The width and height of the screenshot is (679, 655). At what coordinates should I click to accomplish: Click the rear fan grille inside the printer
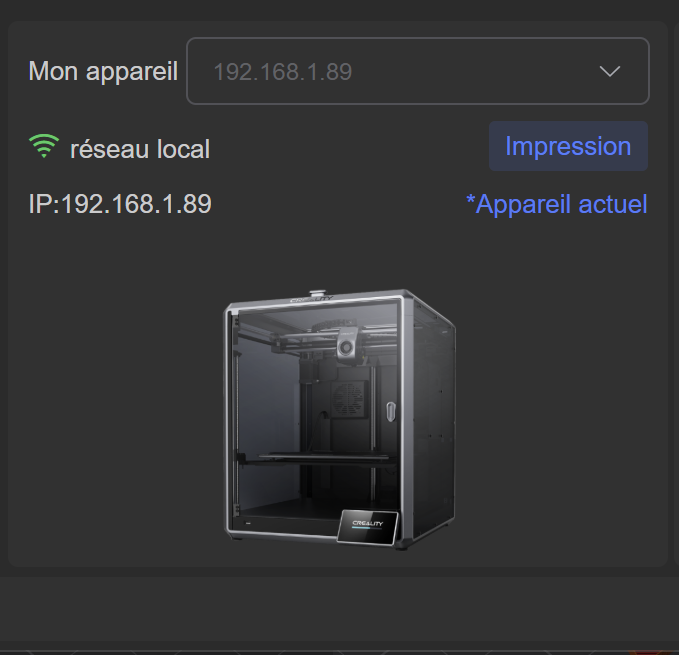(348, 399)
